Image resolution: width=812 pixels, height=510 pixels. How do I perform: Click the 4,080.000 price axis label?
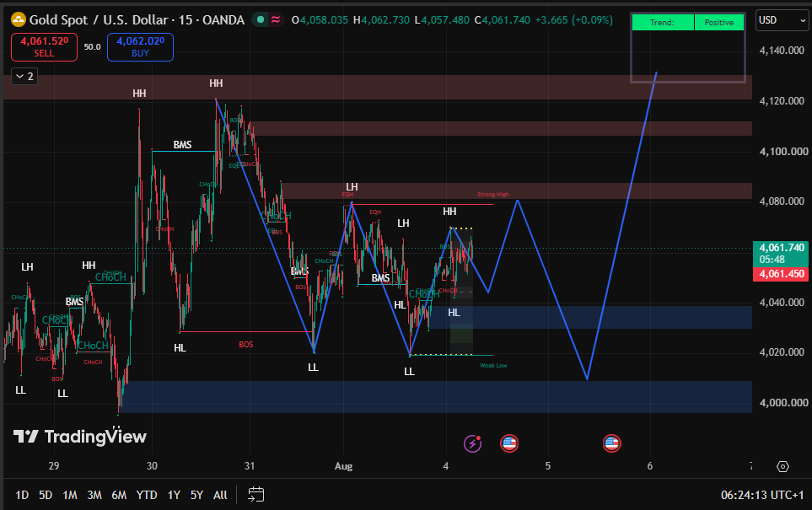(x=782, y=201)
